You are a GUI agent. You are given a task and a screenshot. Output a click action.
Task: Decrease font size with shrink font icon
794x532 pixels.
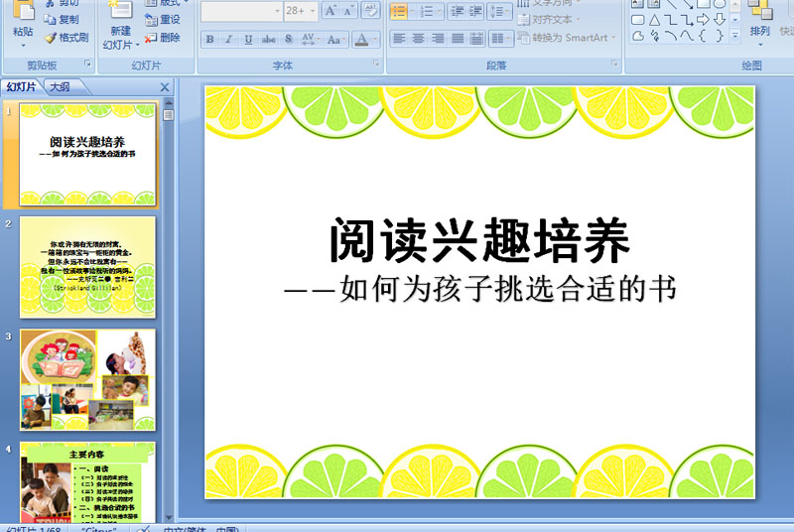(348, 11)
